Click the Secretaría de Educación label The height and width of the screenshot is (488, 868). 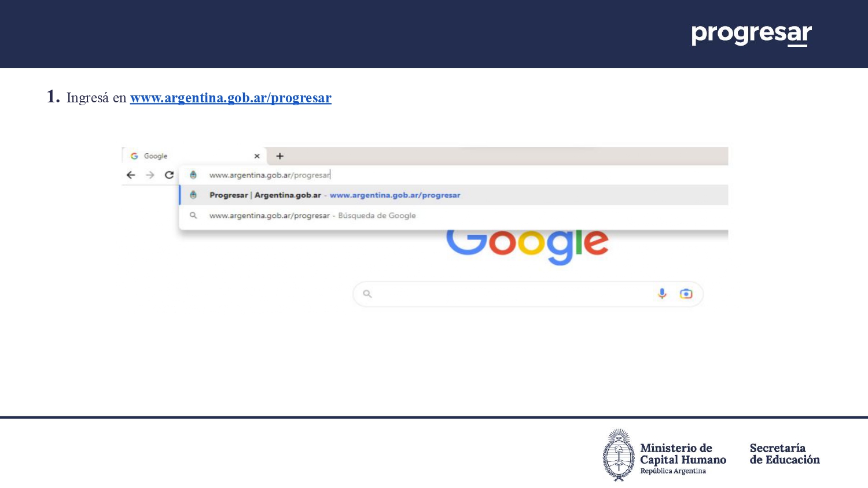click(784, 454)
